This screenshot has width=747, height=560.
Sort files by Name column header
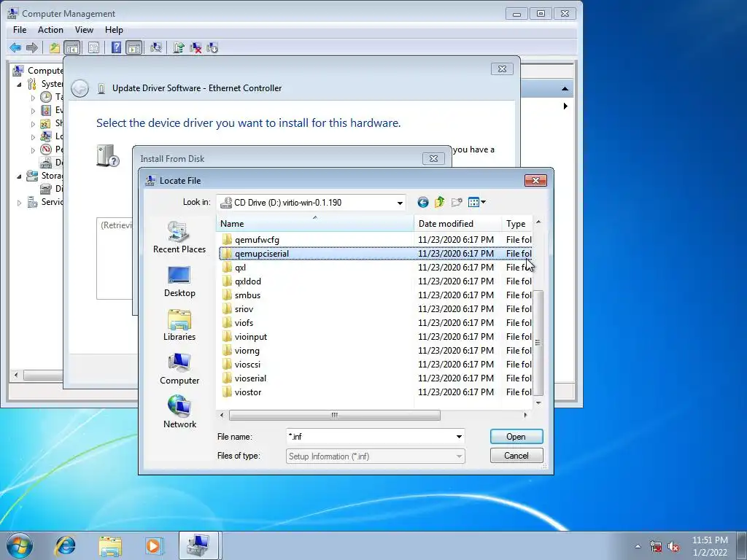click(x=315, y=223)
